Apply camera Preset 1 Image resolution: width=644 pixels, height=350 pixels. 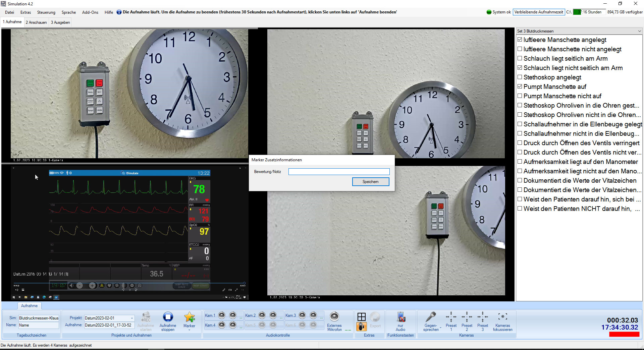point(451,321)
